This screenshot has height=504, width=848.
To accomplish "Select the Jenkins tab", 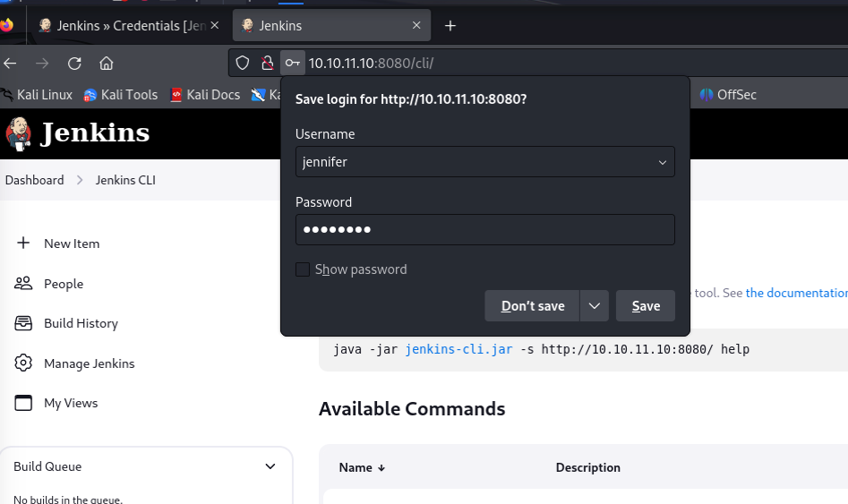I will pyautogui.click(x=331, y=25).
